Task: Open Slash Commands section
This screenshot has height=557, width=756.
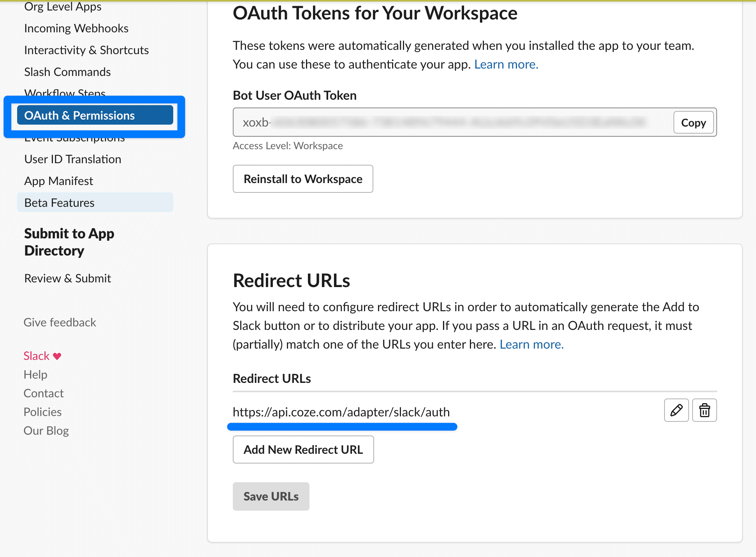Action: (67, 72)
